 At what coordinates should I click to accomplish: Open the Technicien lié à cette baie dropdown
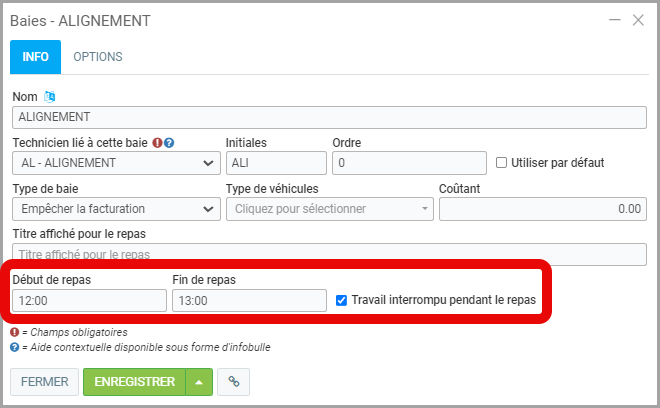[x=116, y=163]
